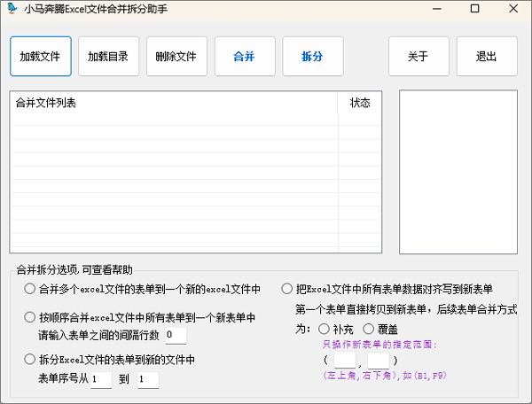Image resolution: width=532 pixels, height=404 pixels.
Task: Click the 状态 column header
Action: pyautogui.click(x=359, y=103)
